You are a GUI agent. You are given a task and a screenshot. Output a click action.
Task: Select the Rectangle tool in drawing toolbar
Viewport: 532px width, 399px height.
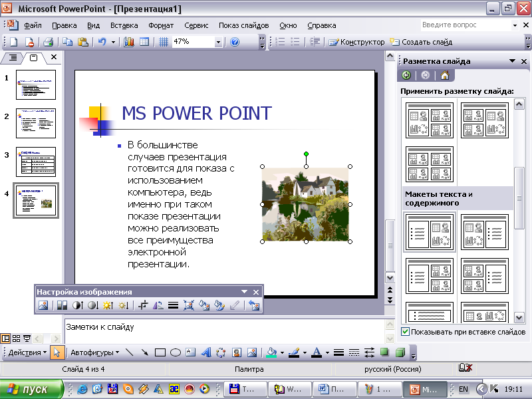coord(160,352)
